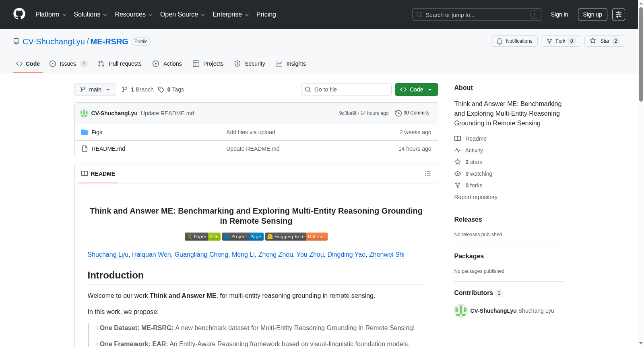Open the Packages heading link

(469, 256)
